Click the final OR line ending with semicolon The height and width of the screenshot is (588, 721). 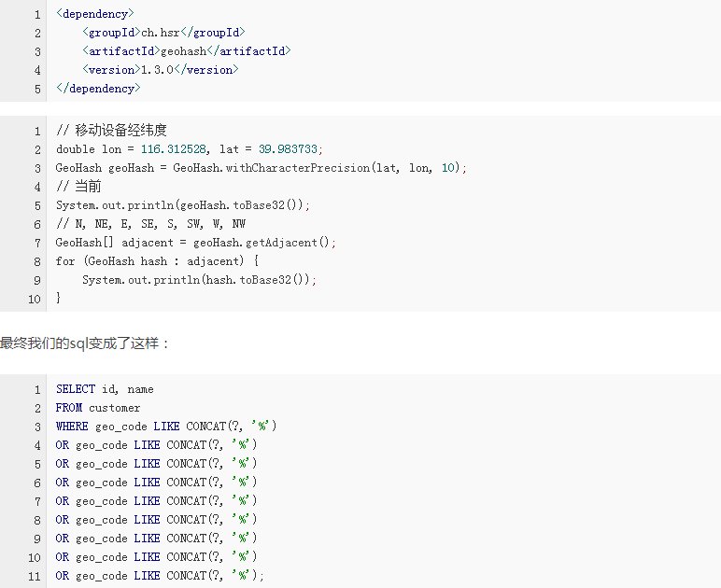160,576
